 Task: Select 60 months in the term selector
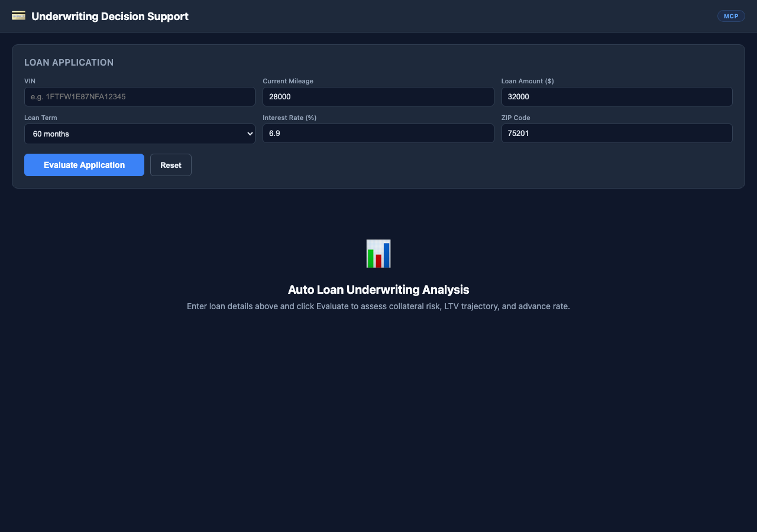[140, 134]
